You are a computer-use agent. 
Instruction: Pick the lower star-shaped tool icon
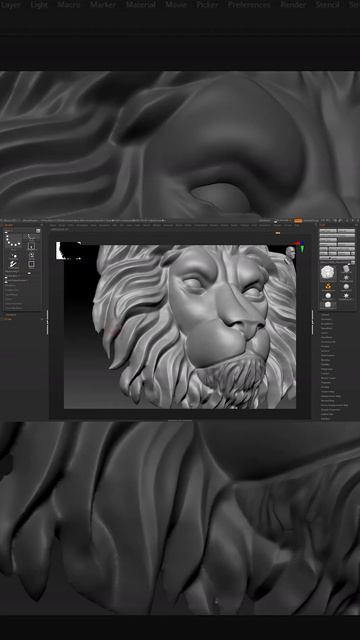pos(346,296)
